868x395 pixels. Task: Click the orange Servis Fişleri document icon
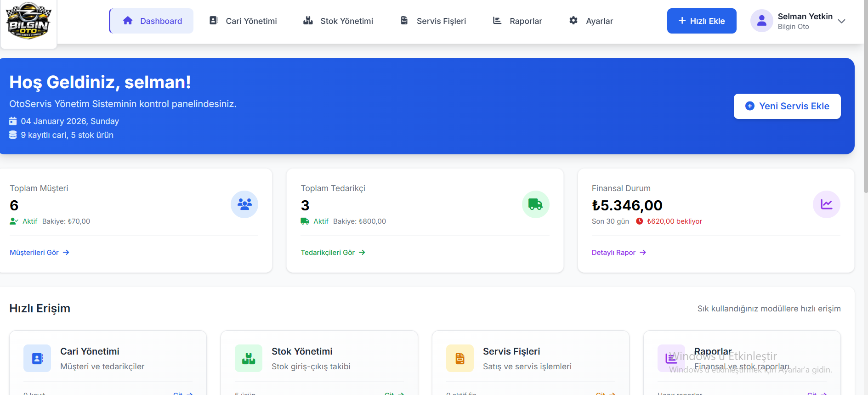click(x=460, y=358)
